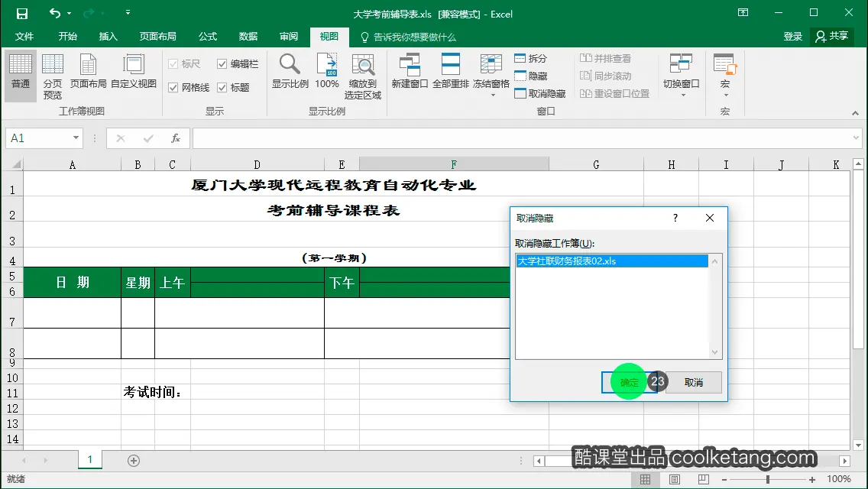Open the Home (开始) tab
This screenshot has height=489, width=868.
tap(67, 37)
